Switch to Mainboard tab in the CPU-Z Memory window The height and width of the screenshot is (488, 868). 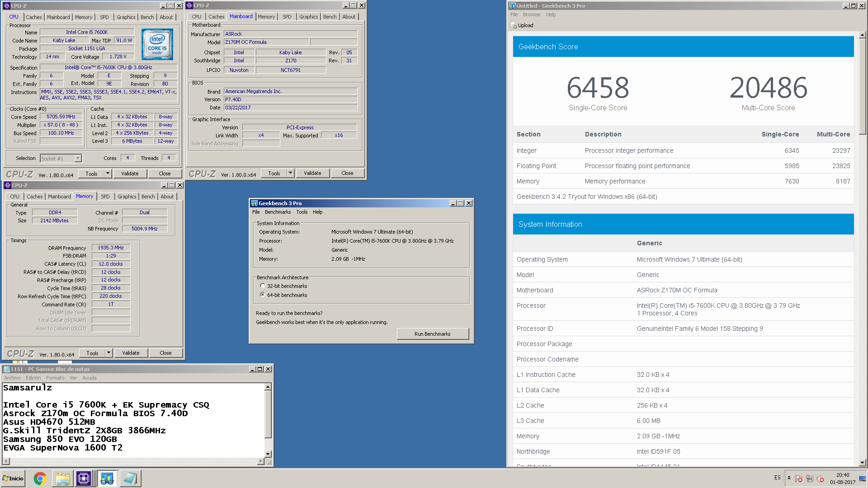coord(59,197)
